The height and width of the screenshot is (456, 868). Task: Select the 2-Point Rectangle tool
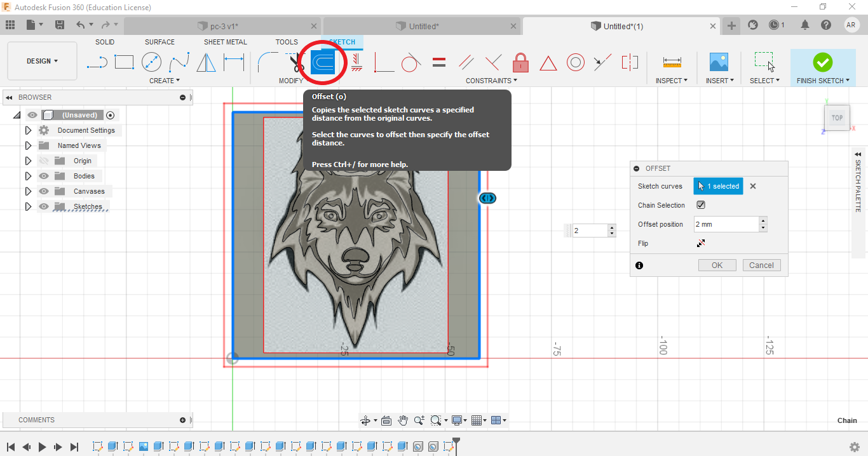[124, 62]
